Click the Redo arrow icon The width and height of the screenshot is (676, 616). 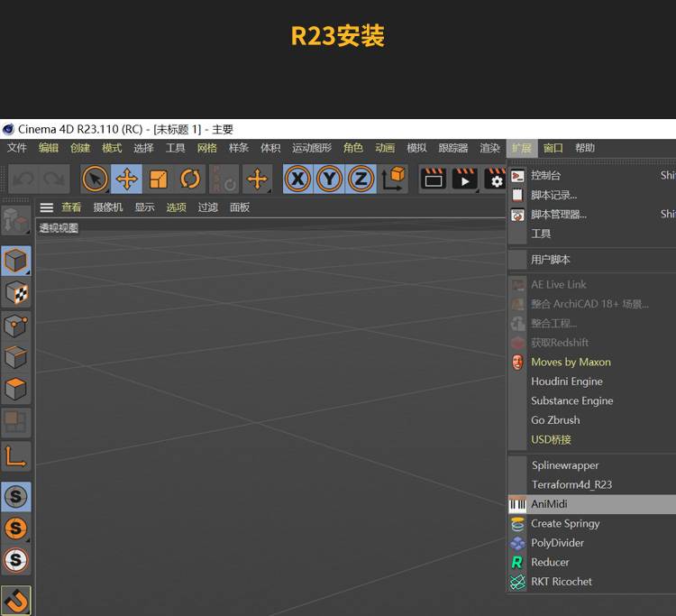54,179
